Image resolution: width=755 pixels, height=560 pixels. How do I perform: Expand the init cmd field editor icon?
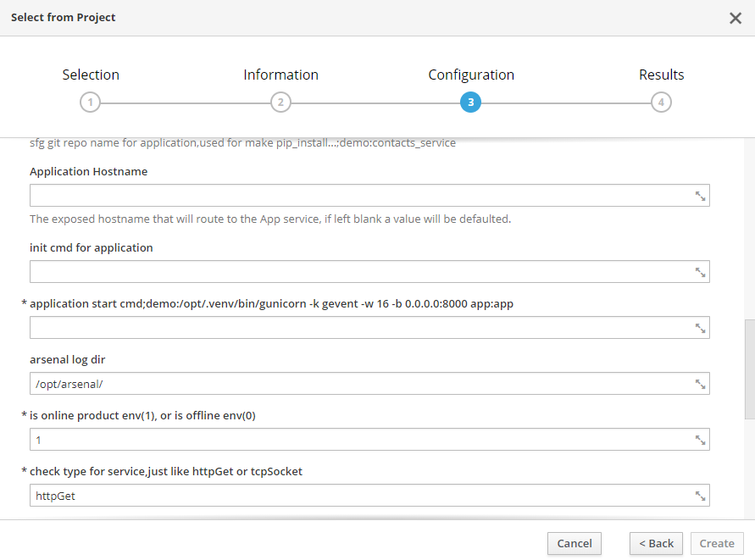700,272
